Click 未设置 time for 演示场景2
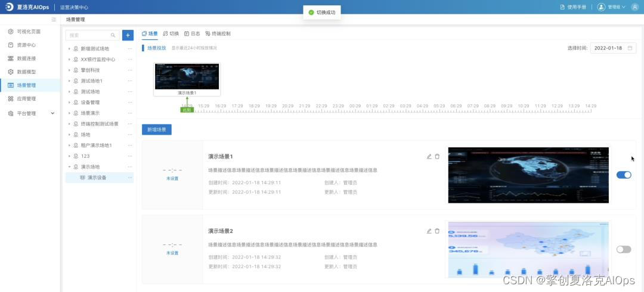This screenshot has width=644, height=292. 172,253
